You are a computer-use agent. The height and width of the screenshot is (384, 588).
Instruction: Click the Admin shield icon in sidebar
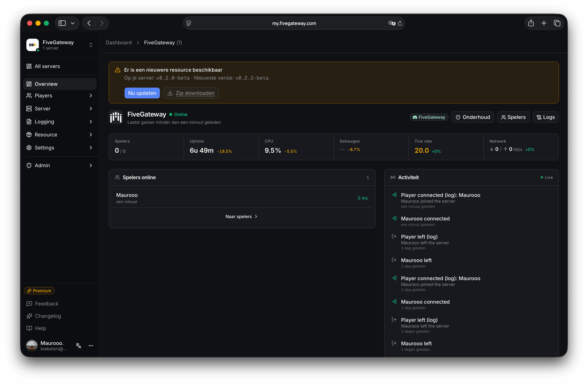coord(29,165)
